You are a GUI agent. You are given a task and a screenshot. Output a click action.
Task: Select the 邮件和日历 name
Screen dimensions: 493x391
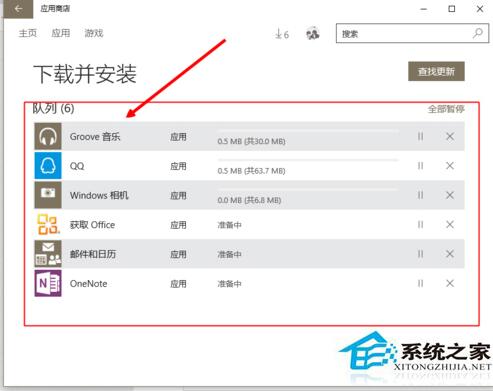(93, 254)
